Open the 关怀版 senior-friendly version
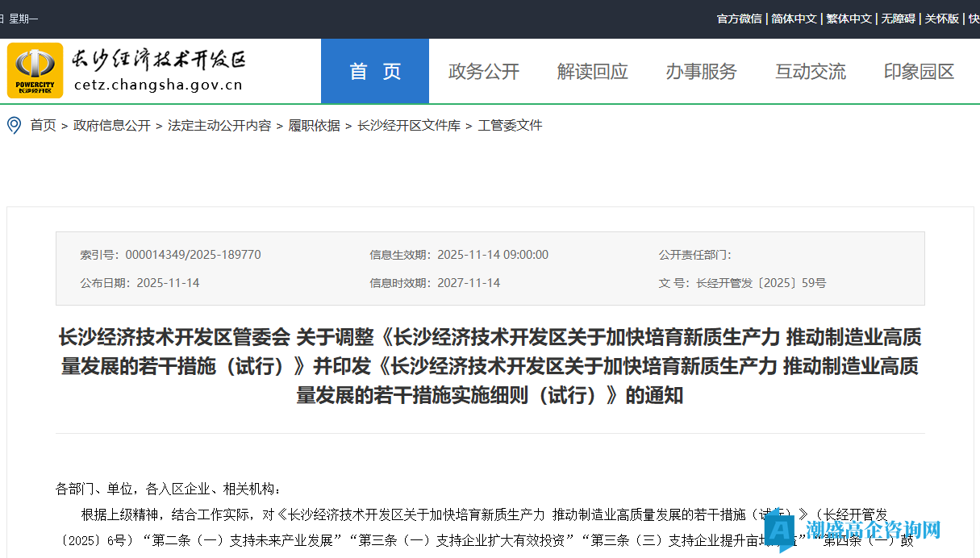980x558 pixels. point(941,18)
